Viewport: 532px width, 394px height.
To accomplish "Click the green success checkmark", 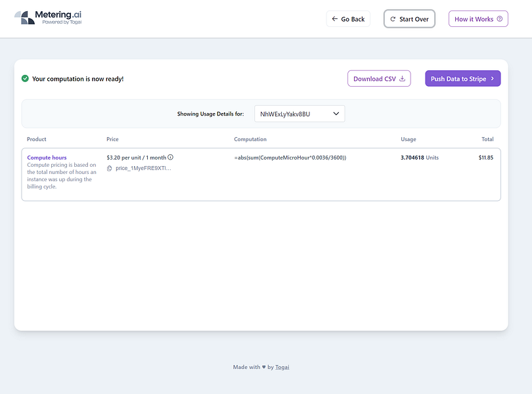I will pyautogui.click(x=25, y=78).
